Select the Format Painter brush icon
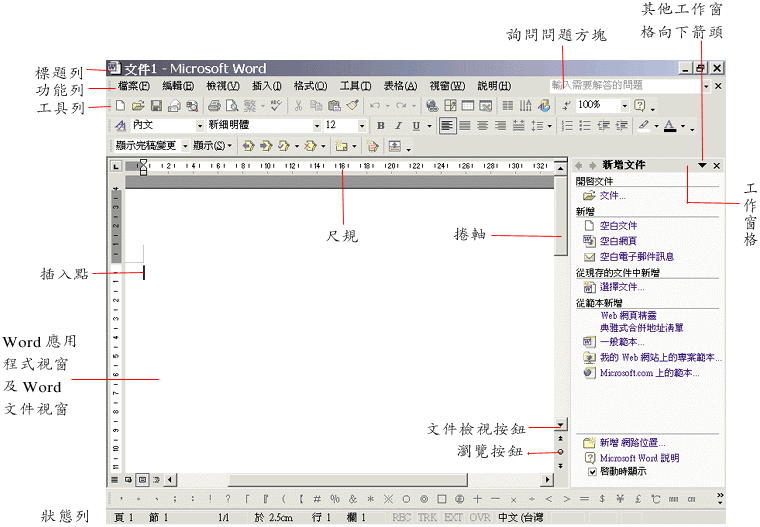760x527 pixels. pos(353,105)
